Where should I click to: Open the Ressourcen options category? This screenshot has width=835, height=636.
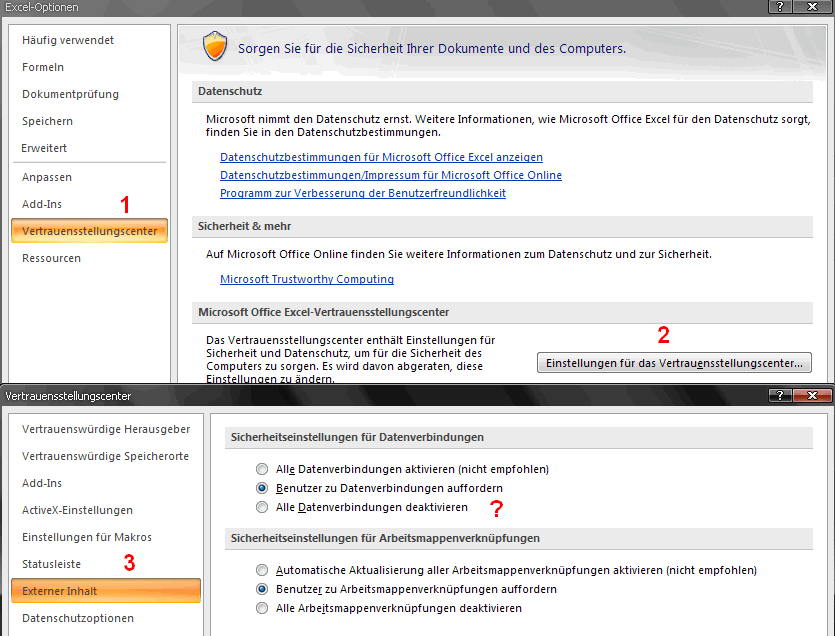(x=51, y=258)
